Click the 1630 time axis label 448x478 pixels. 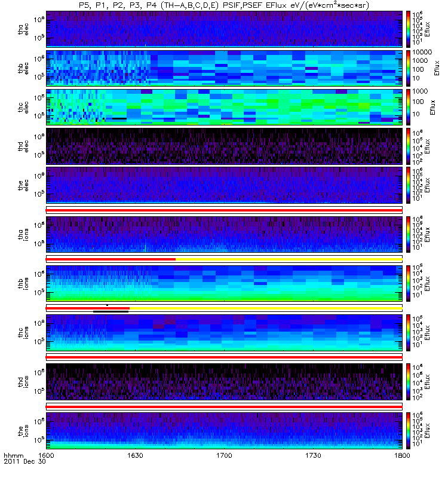(135, 455)
